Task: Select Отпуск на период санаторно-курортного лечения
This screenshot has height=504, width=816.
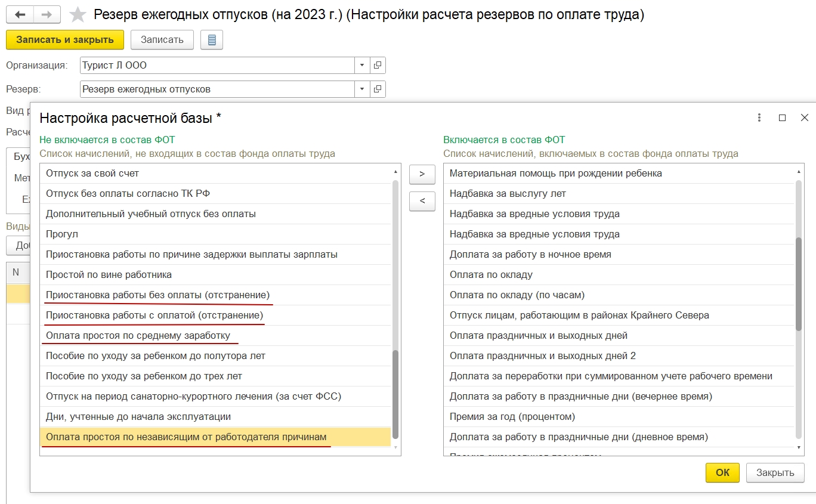Action: pyautogui.click(x=215, y=397)
